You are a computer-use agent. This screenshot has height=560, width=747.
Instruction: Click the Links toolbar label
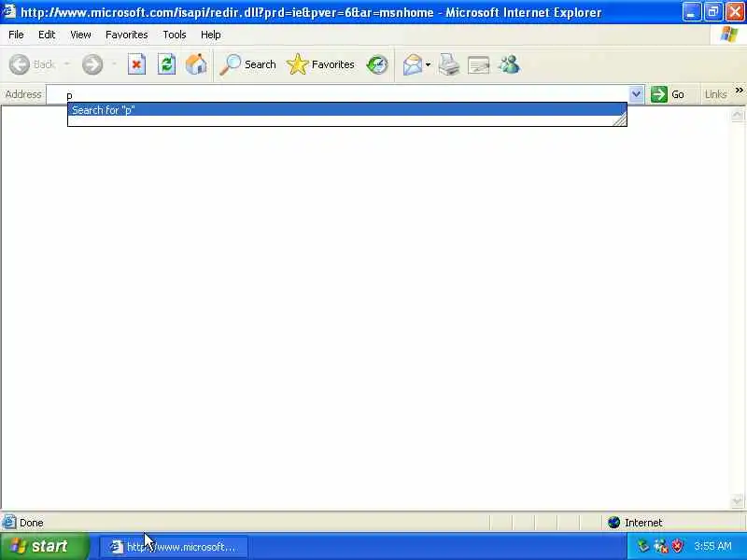click(715, 94)
